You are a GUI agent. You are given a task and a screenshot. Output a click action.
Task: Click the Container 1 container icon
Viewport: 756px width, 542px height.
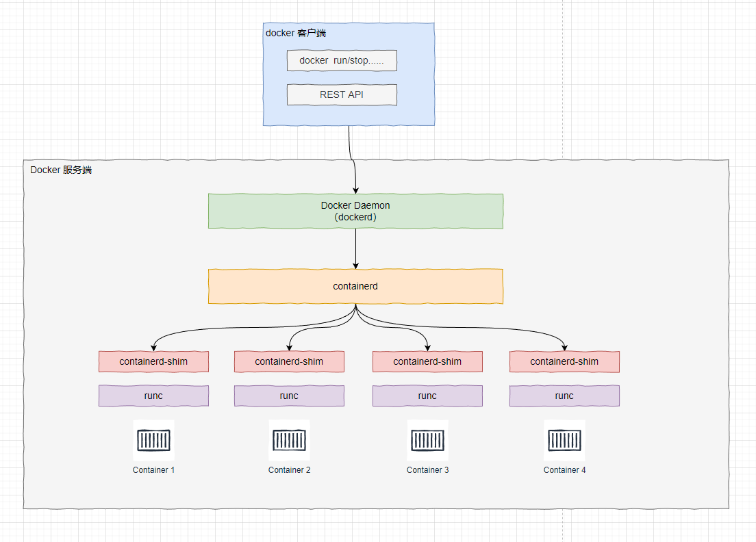coord(153,440)
